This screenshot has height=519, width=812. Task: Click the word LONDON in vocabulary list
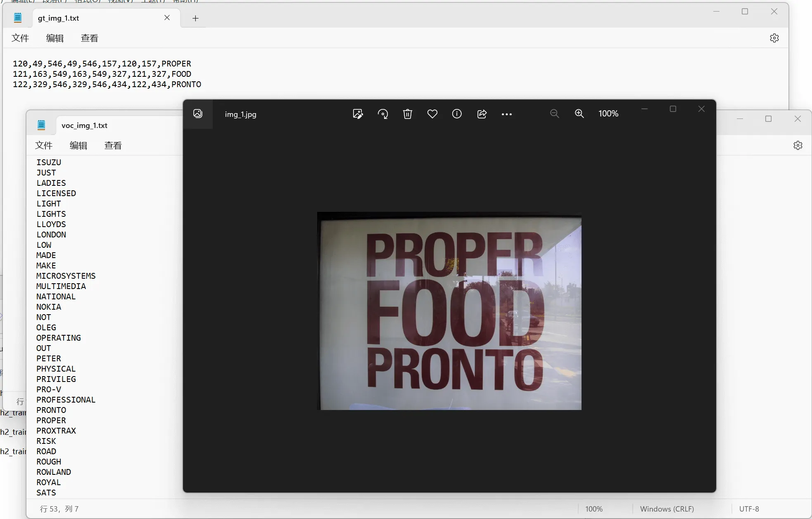[x=51, y=235]
